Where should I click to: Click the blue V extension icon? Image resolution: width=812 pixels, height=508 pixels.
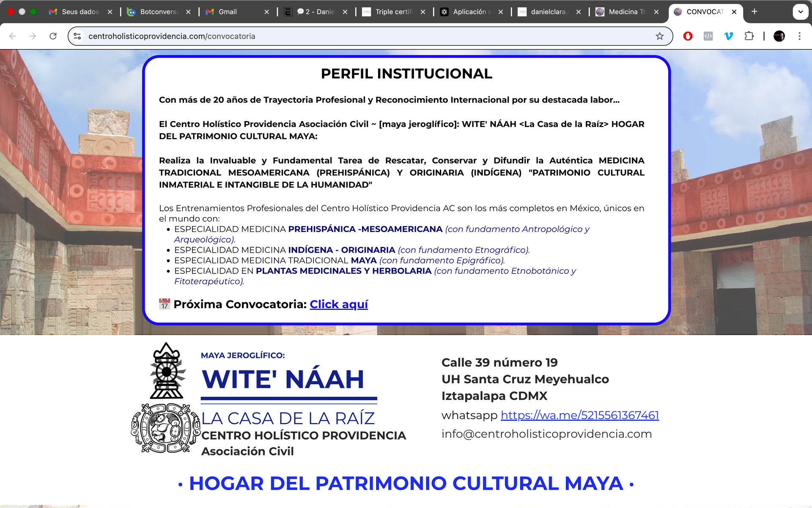click(728, 36)
